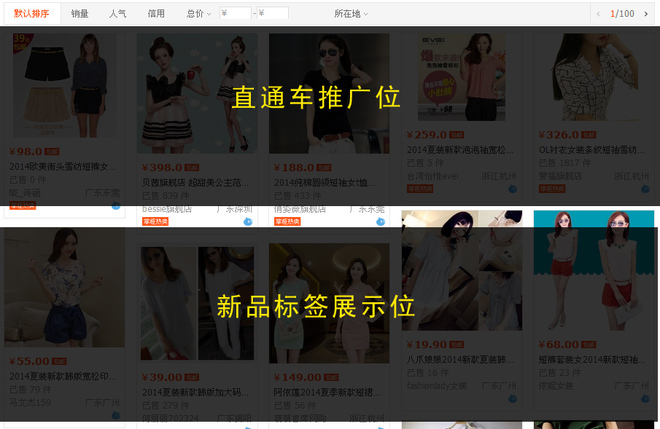
Task: Open the ¥398.0 princess dress thumbnail
Action: pyautogui.click(x=197, y=93)
